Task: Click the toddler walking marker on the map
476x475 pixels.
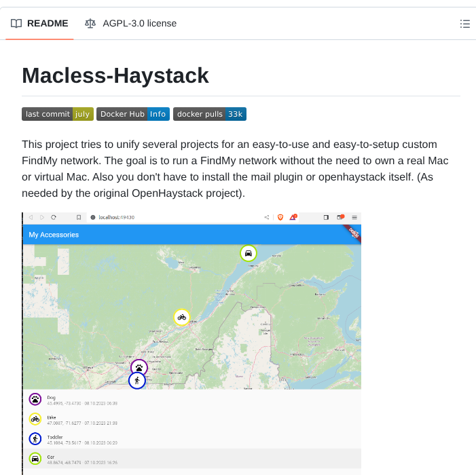Action: pos(137,381)
